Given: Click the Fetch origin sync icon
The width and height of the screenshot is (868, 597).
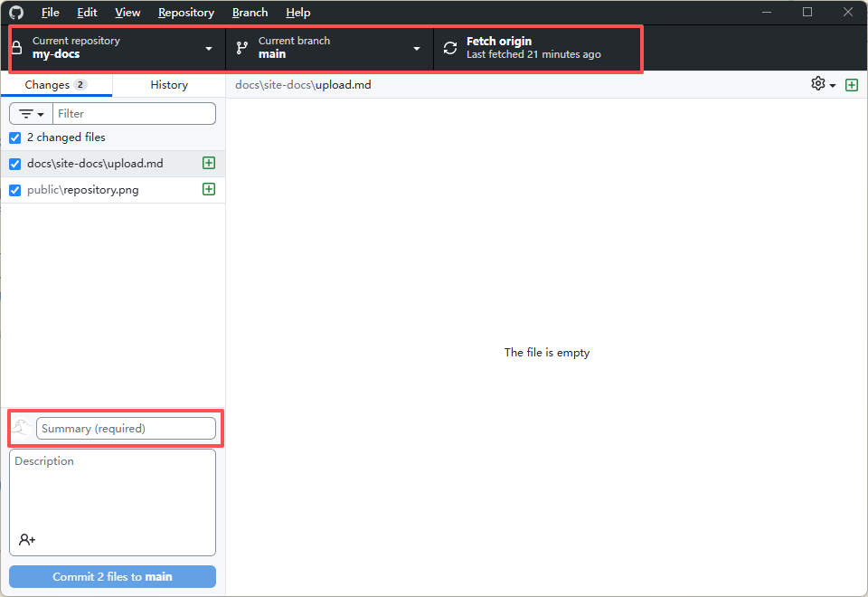Looking at the screenshot, I should [450, 48].
